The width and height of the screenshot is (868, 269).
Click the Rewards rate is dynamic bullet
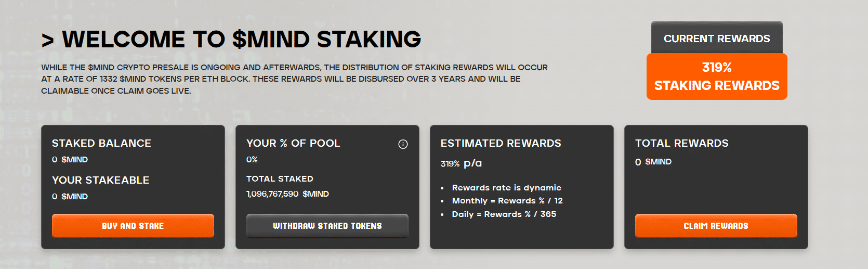pos(506,188)
